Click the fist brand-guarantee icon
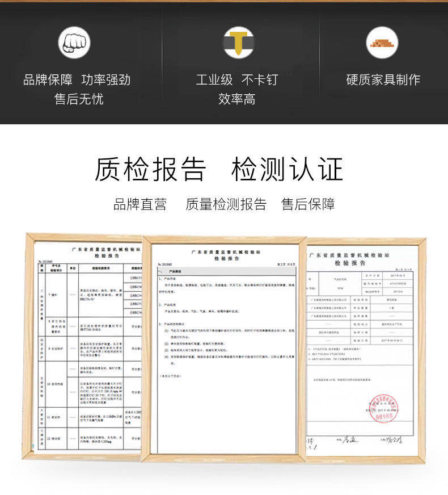This screenshot has width=448, height=495. tap(74, 43)
